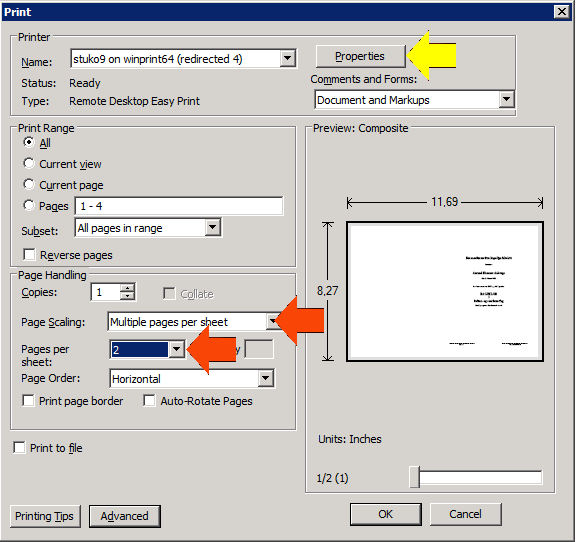
Task: Select the Pages range radio button
Action: point(29,205)
